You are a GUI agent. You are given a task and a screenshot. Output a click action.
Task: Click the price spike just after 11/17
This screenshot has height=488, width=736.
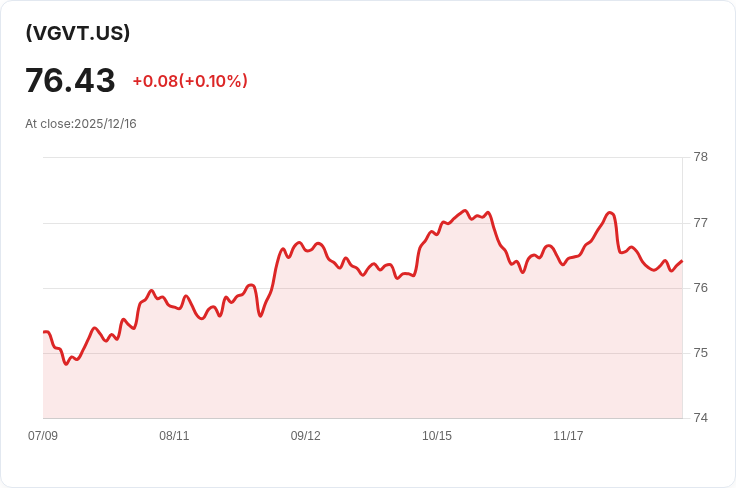pyautogui.click(x=610, y=213)
